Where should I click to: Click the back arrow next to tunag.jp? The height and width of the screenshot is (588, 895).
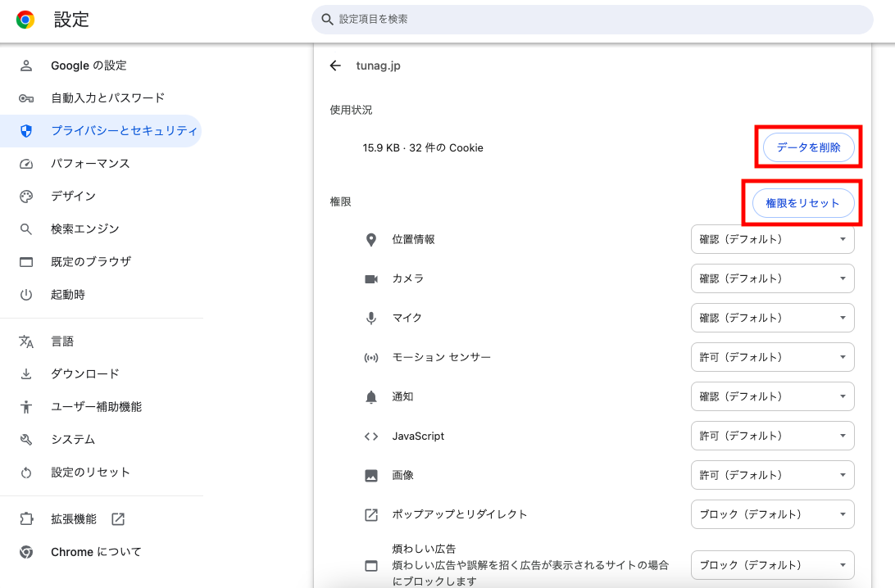click(x=335, y=66)
